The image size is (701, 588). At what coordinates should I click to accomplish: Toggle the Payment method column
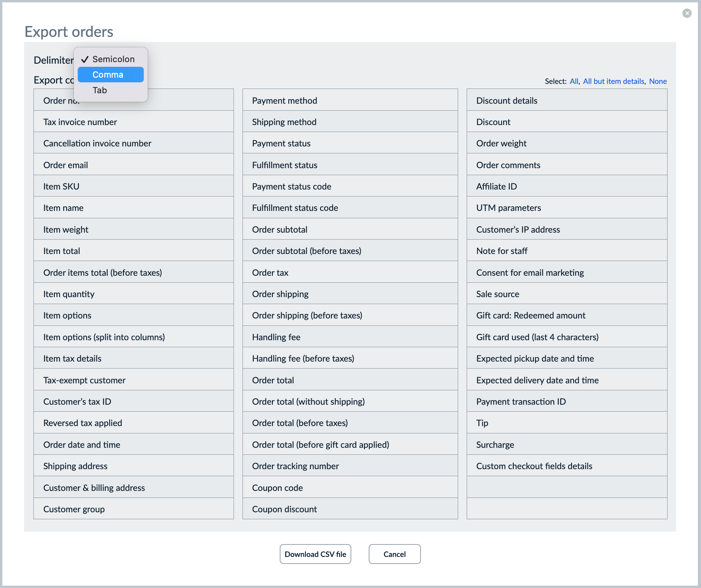coord(350,100)
